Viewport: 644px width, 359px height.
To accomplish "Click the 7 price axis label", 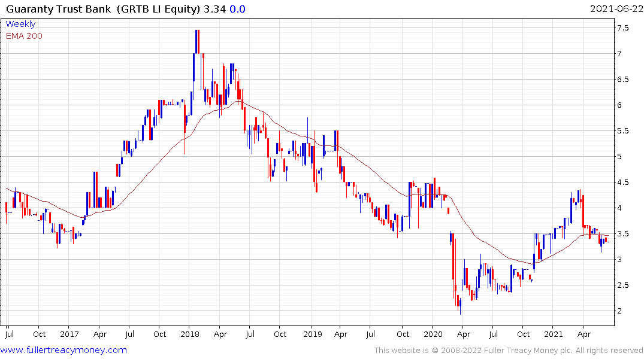I will 619,54.
